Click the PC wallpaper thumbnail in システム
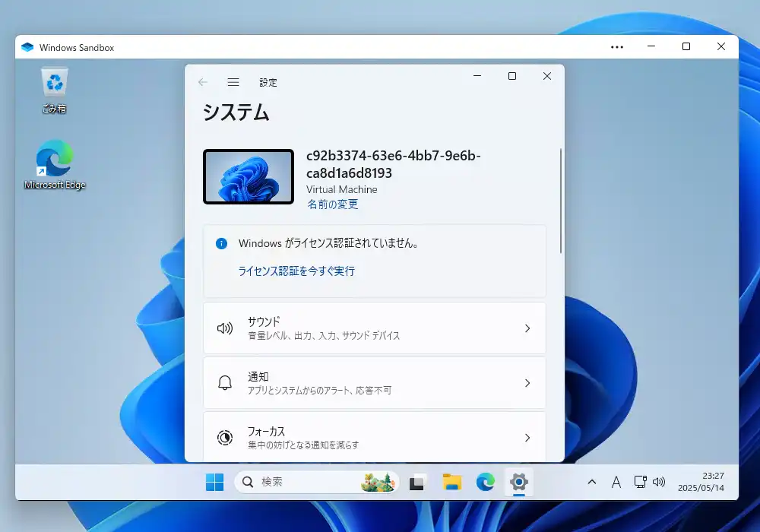The height and width of the screenshot is (532, 760). coord(249,177)
